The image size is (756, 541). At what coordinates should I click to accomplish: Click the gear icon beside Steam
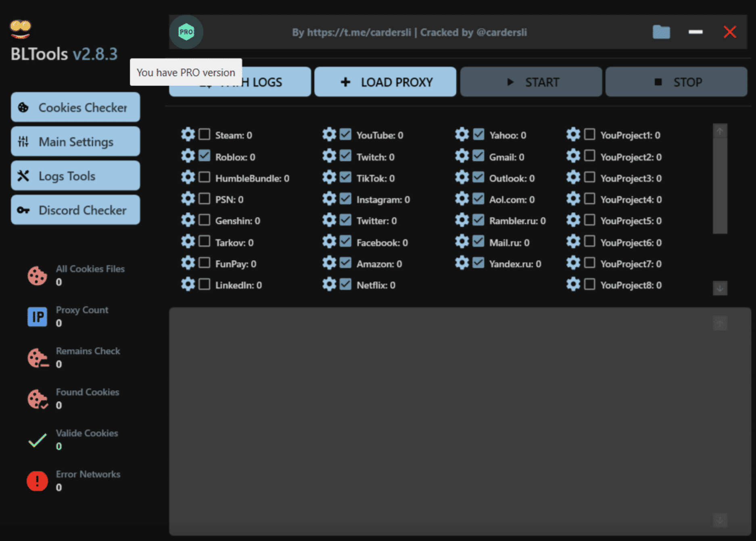click(188, 134)
